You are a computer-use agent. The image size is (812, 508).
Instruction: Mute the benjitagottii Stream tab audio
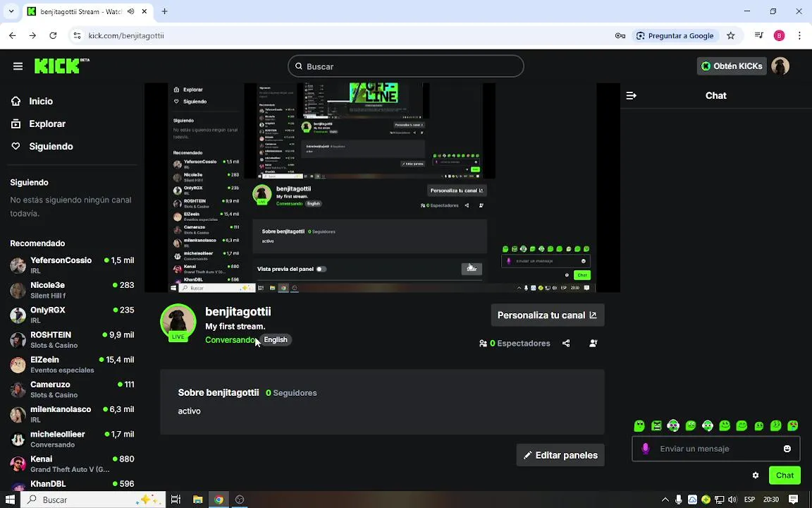pos(131,11)
